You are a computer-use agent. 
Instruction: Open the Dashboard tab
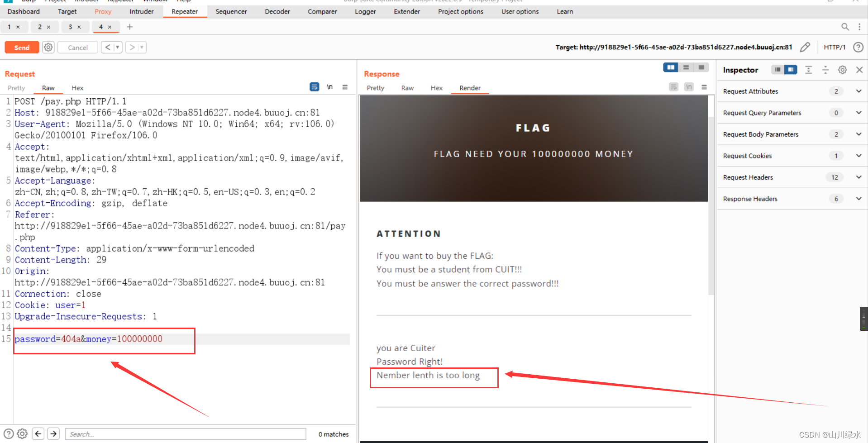24,11
